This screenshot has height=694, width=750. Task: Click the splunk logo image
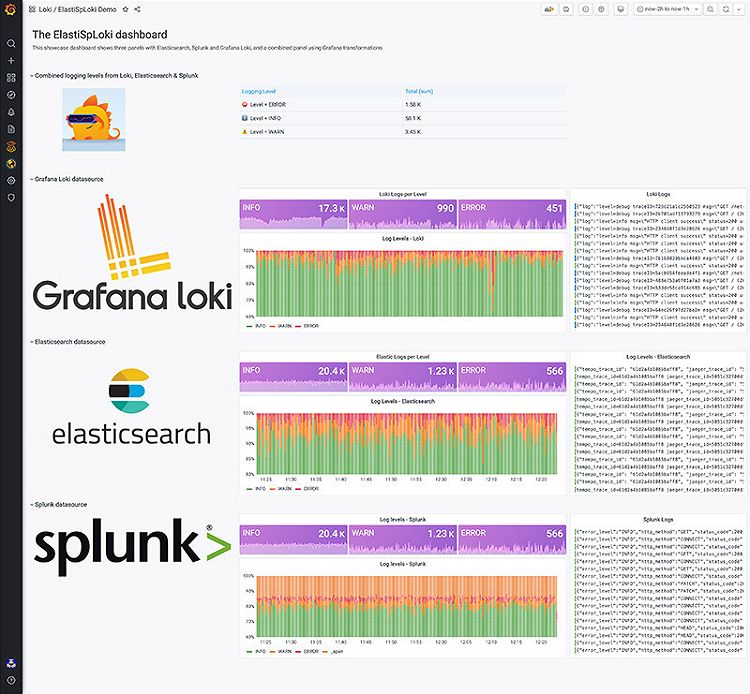(132, 547)
